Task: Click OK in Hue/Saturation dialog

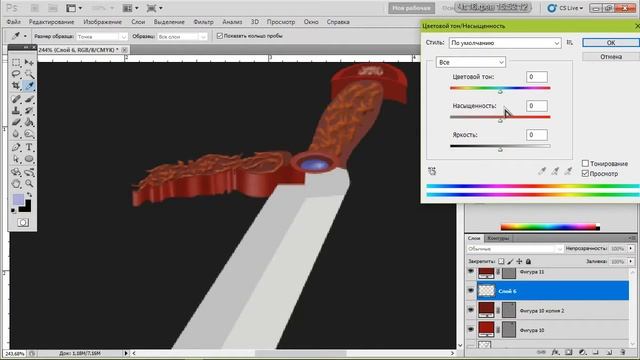Action: 611,43
